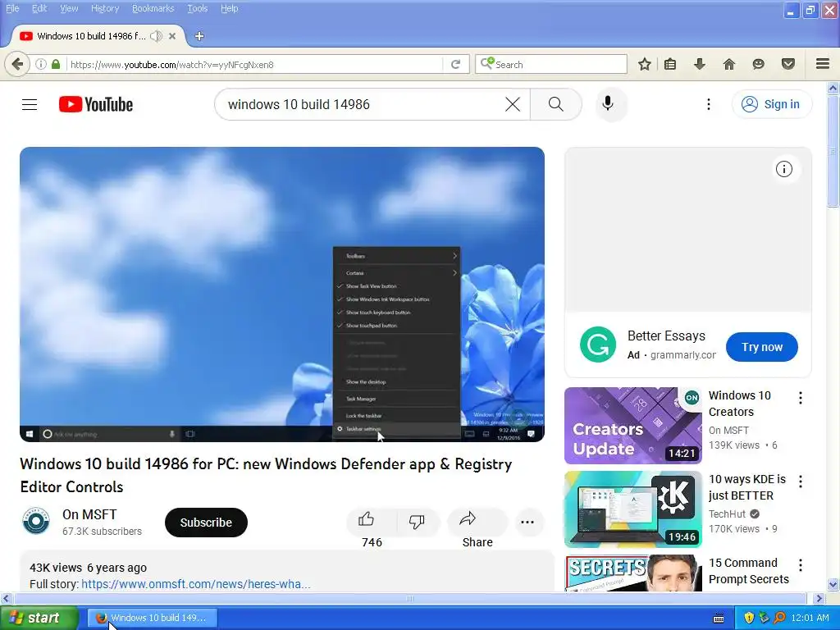
Task: Open Creators Update video thumbnail
Action: [632, 426]
